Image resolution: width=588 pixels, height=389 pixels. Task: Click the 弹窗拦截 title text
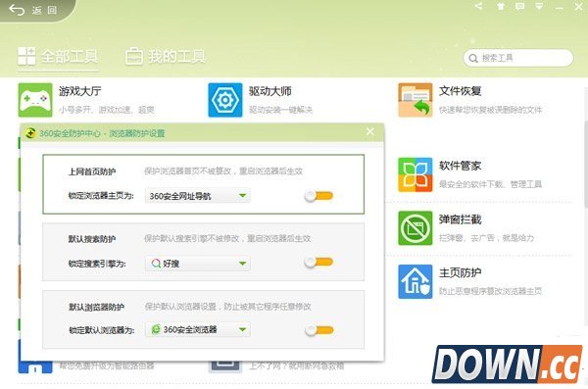(x=461, y=219)
